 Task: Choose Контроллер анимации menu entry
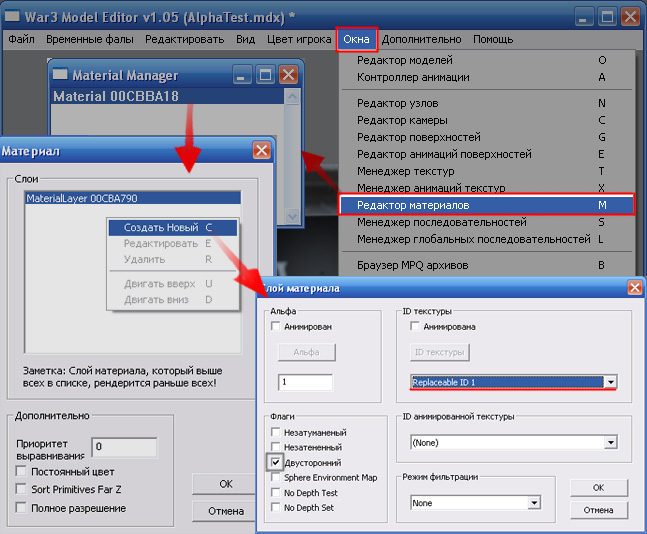[487, 77]
